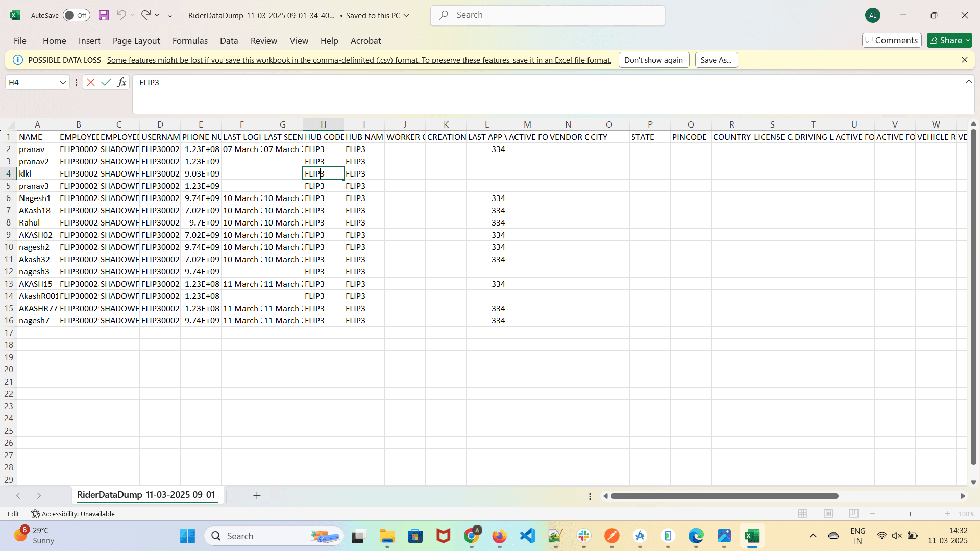
Task: Open the data loss warning link
Action: tap(359, 60)
